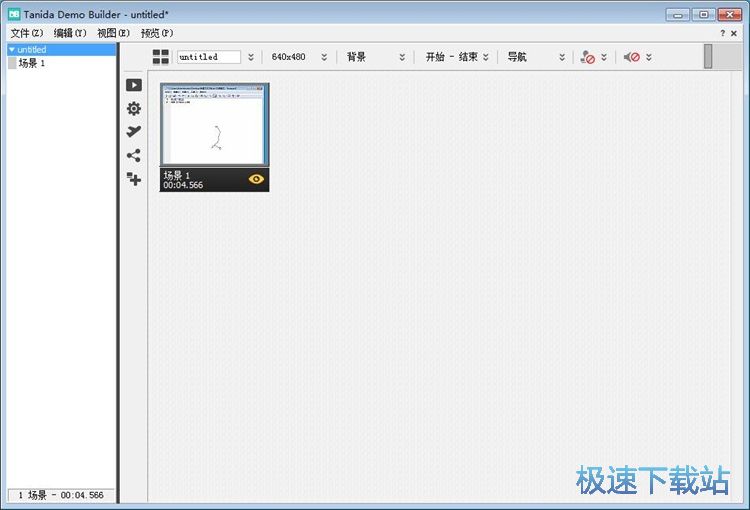The image size is (750, 510).
Task: Open the 背景 background dropdown
Action: tap(402, 57)
